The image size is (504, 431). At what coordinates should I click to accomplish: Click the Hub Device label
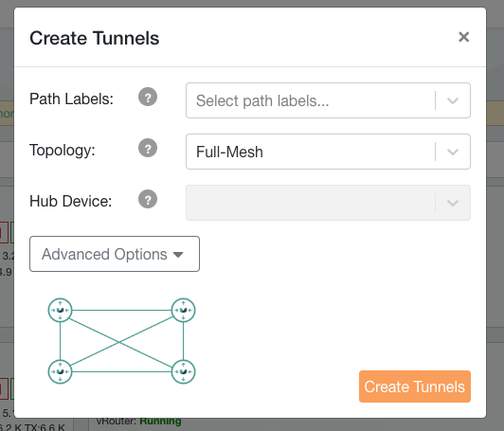pos(70,201)
